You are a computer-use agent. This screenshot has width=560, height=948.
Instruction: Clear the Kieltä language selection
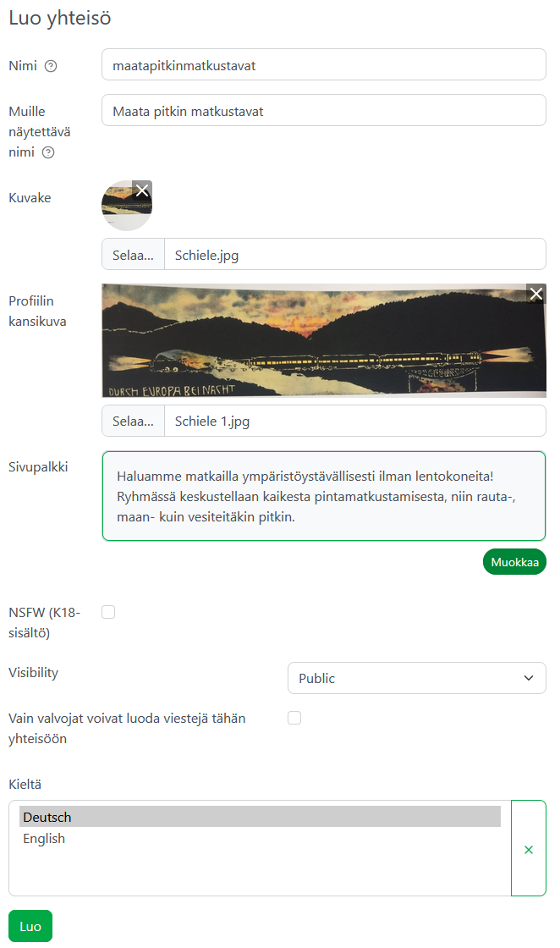click(x=529, y=849)
